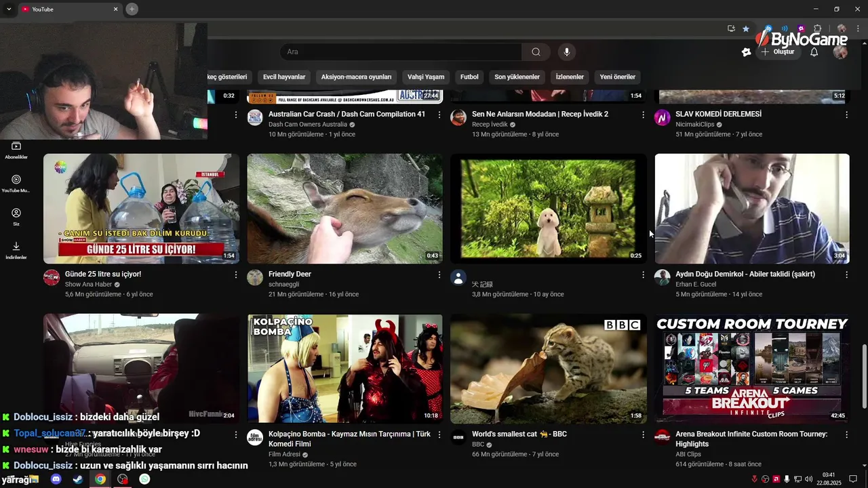Visit schnaeggli channel name
This screenshot has height=488, width=868.
click(283, 285)
